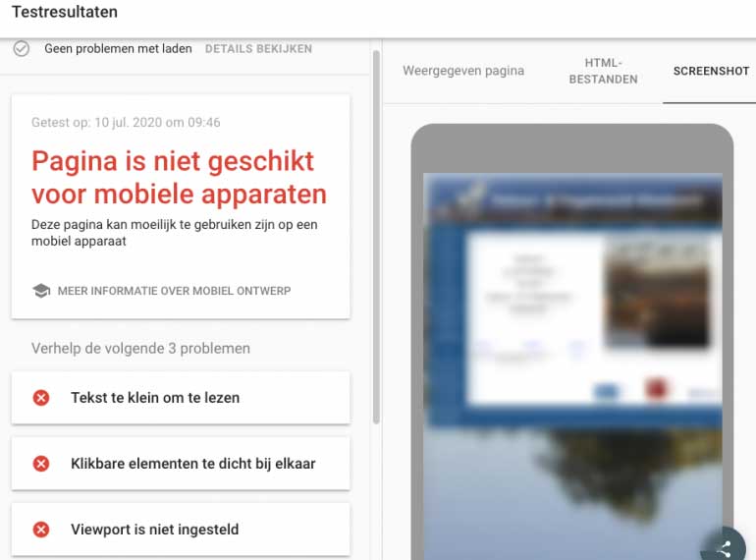Click the left panel vertical scrollbar
The width and height of the screenshot is (756, 560).
tap(377, 237)
